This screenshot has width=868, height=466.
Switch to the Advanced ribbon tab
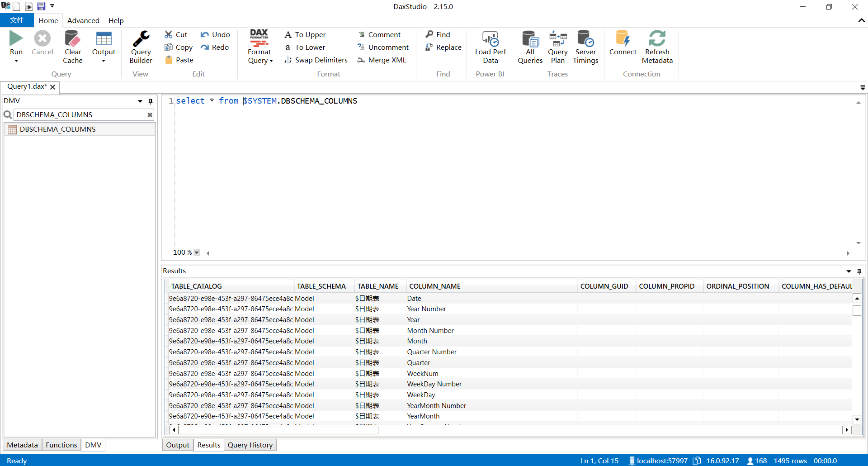[x=83, y=20]
